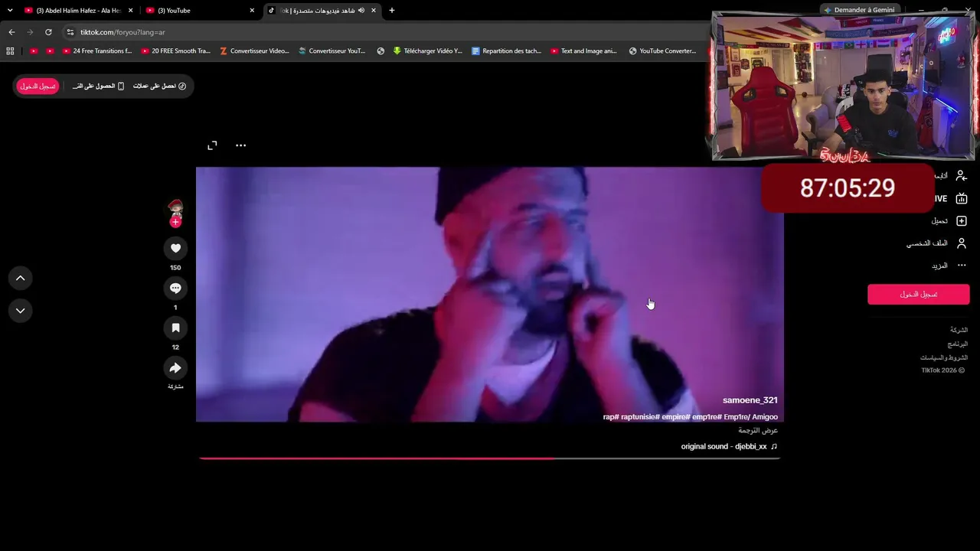Click the sidebar pink login (تسجيل الدخول) button

pos(918,295)
